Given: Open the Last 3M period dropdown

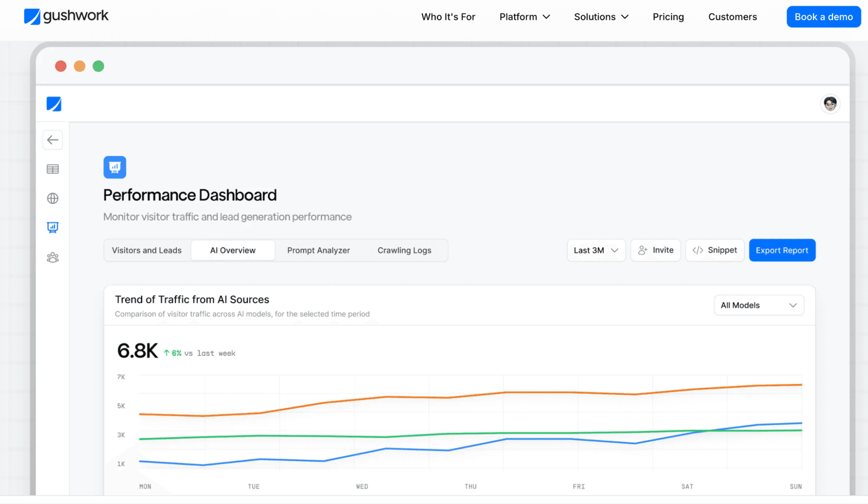Looking at the screenshot, I should tap(596, 250).
